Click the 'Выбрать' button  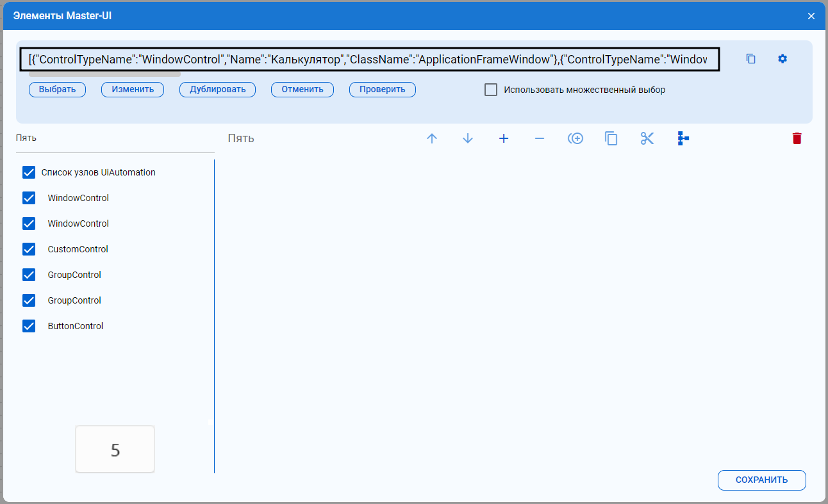click(x=57, y=90)
